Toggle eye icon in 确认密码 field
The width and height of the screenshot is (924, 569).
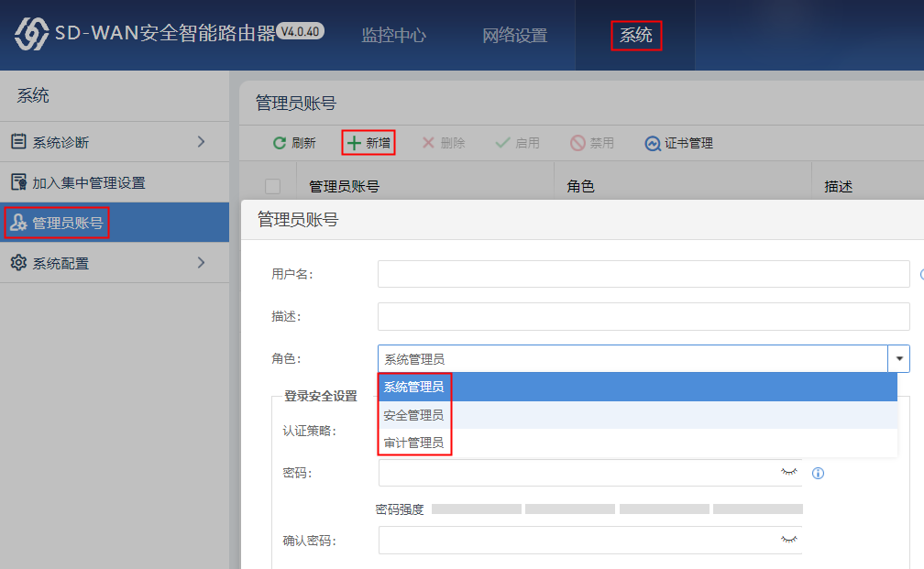pos(788,540)
